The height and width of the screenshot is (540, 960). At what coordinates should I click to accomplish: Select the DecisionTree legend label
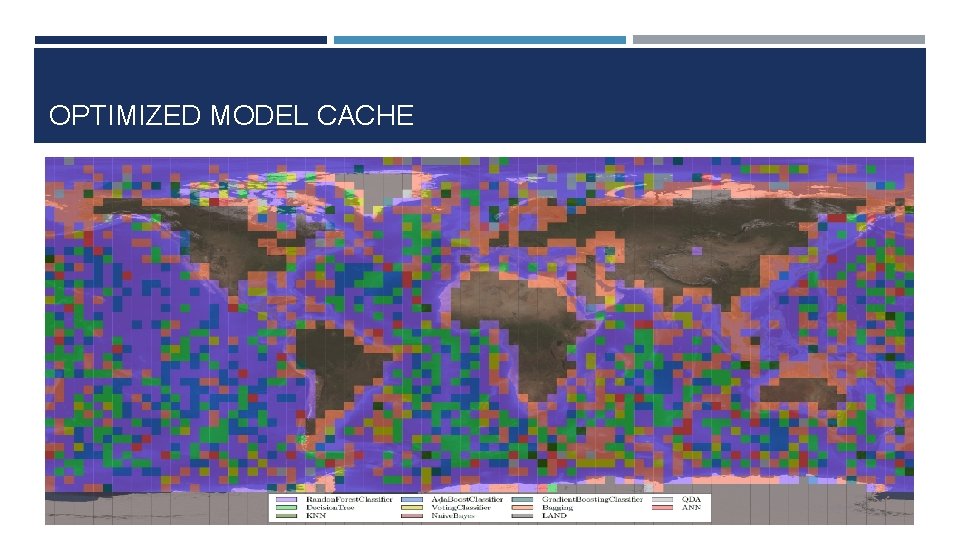330,508
